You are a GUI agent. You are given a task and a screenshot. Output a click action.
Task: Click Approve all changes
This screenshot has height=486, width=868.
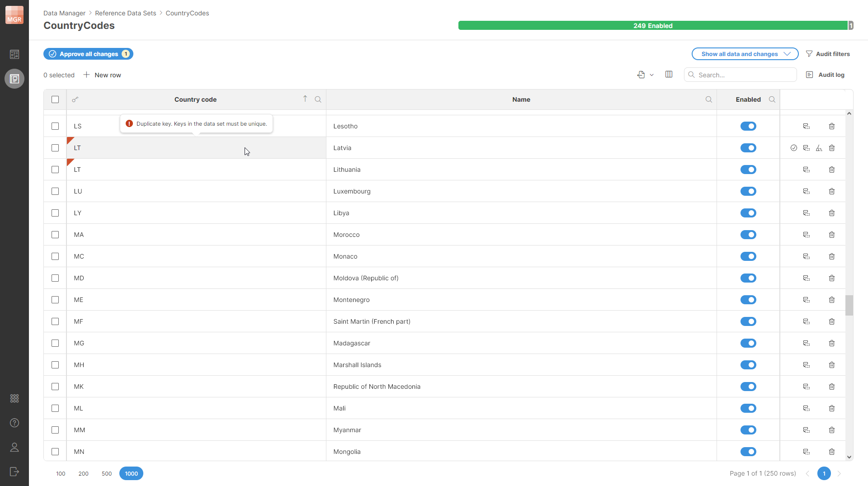(88, 54)
